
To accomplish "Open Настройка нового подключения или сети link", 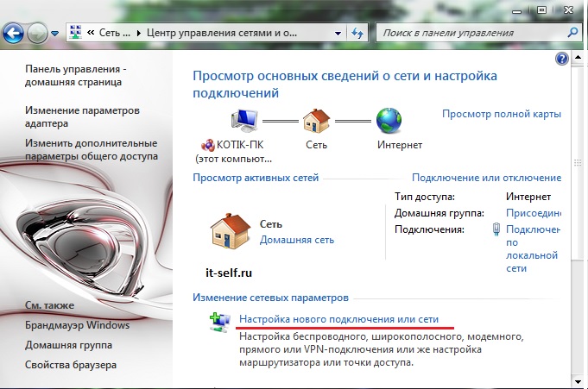I will [346, 319].
